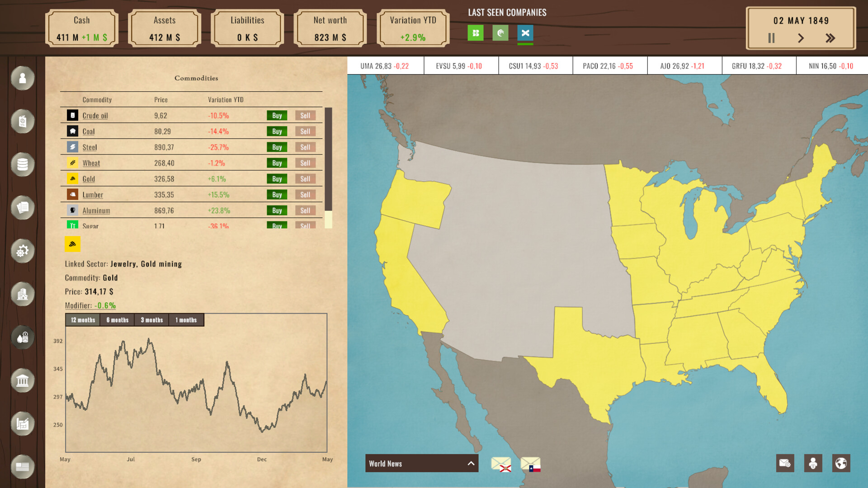This screenshot has width=868, height=488.
Task: Click the globe icon at bottom right
Action: tap(841, 463)
